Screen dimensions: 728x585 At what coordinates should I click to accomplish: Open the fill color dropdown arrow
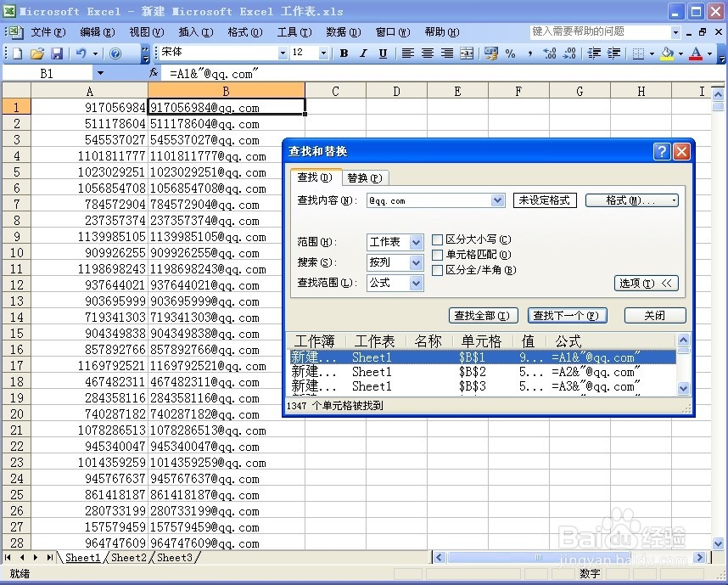[680, 53]
